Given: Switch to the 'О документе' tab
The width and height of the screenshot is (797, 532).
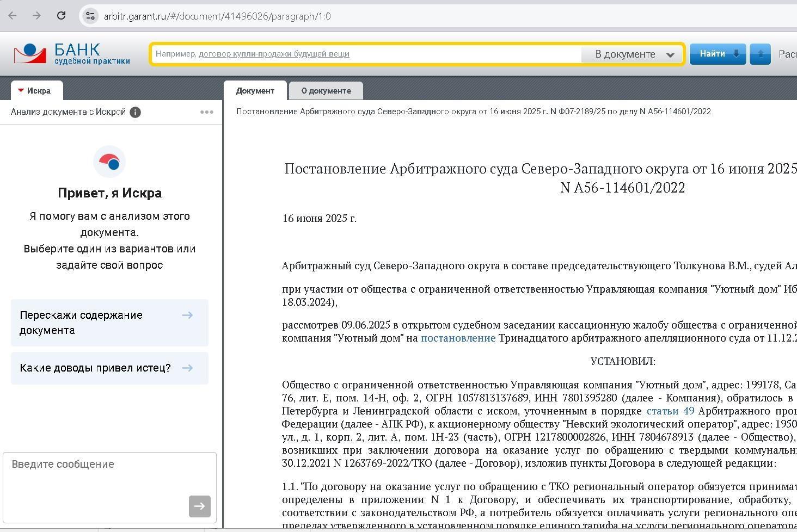Looking at the screenshot, I should point(326,91).
